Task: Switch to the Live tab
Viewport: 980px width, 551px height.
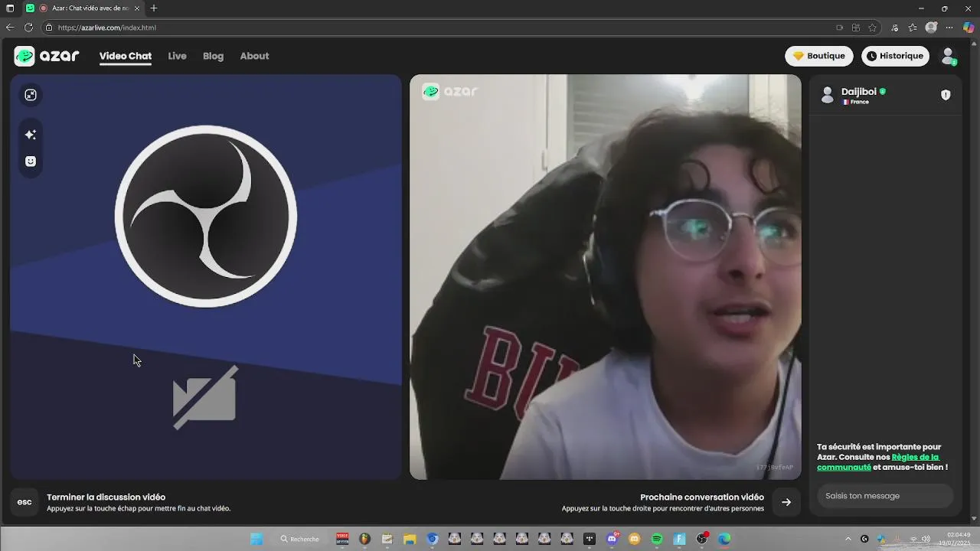Action: coord(177,56)
